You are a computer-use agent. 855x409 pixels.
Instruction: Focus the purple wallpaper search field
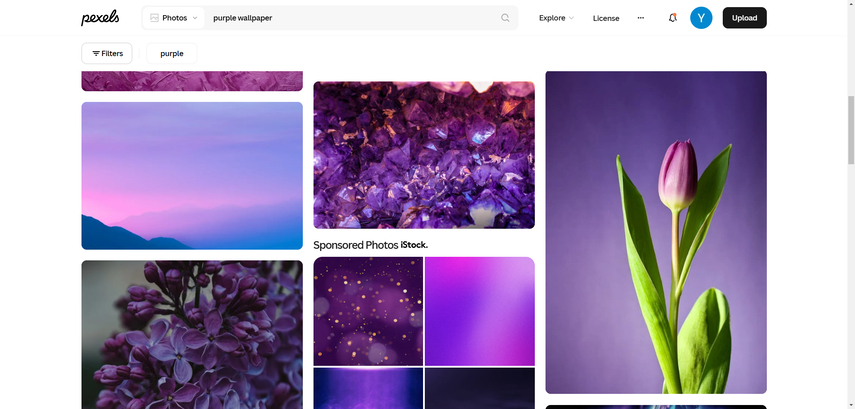354,18
